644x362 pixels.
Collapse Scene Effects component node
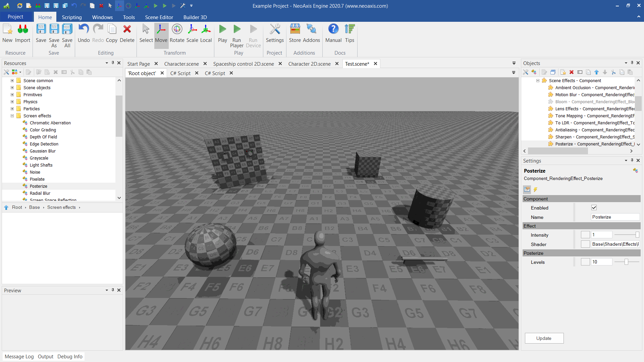click(x=538, y=81)
